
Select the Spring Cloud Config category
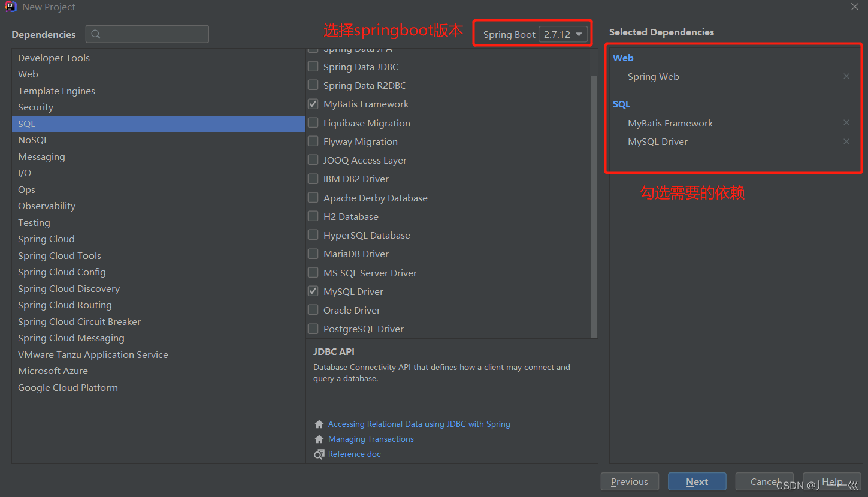(x=158, y=272)
